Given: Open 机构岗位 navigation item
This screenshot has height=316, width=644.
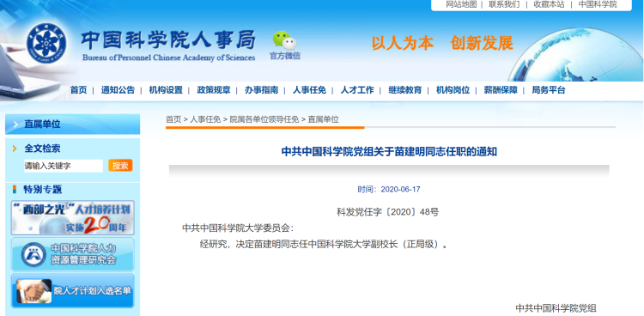Looking at the screenshot, I should pyautogui.click(x=453, y=90).
